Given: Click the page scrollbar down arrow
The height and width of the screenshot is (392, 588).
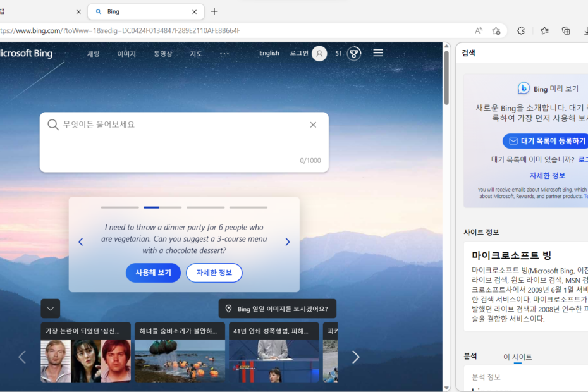Looking at the screenshot, I should click(x=446, y=388).
